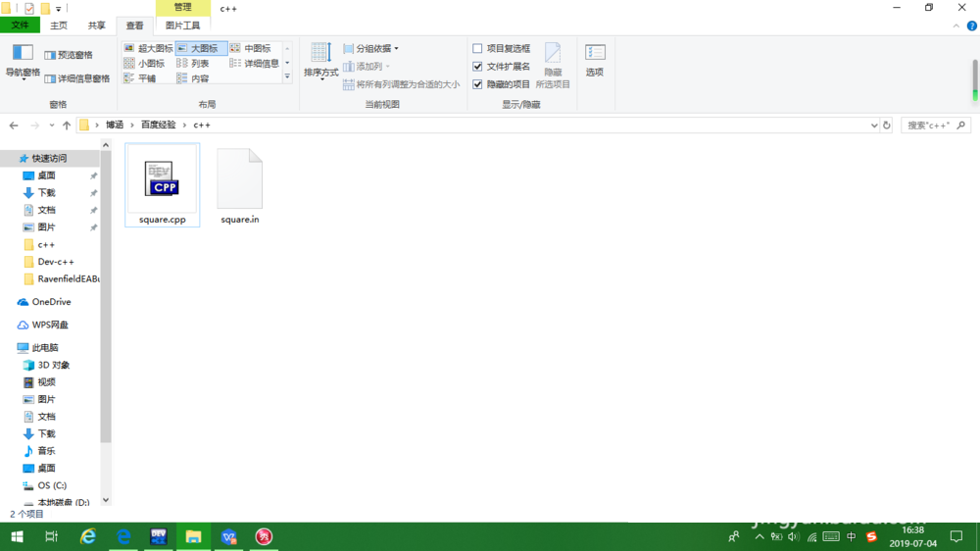Open the Windows Start menu
The height and width of the screenshot is (551, 980).
pos(17,536)
